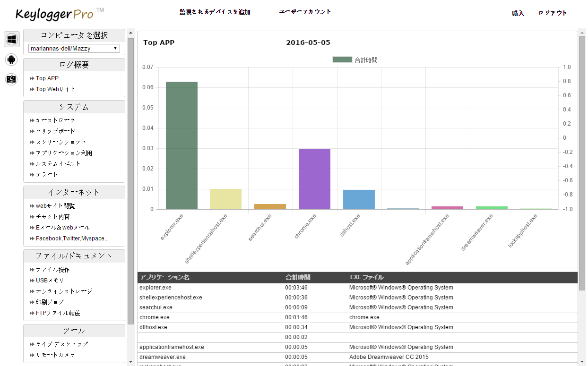Click the searchui.exe orange bar
588x366 pixels.
[x=270, y=207]
